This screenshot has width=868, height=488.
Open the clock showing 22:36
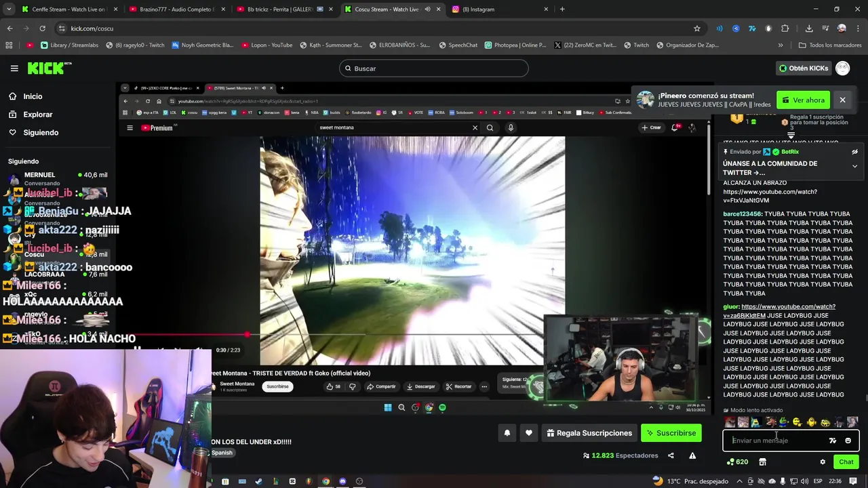click(835, 481)
